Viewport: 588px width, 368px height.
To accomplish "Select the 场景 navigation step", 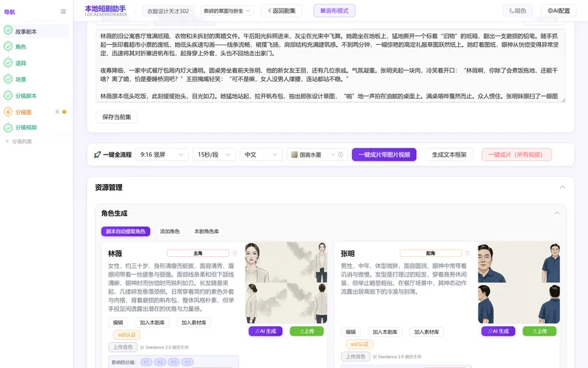I will [x=21, y=79].
